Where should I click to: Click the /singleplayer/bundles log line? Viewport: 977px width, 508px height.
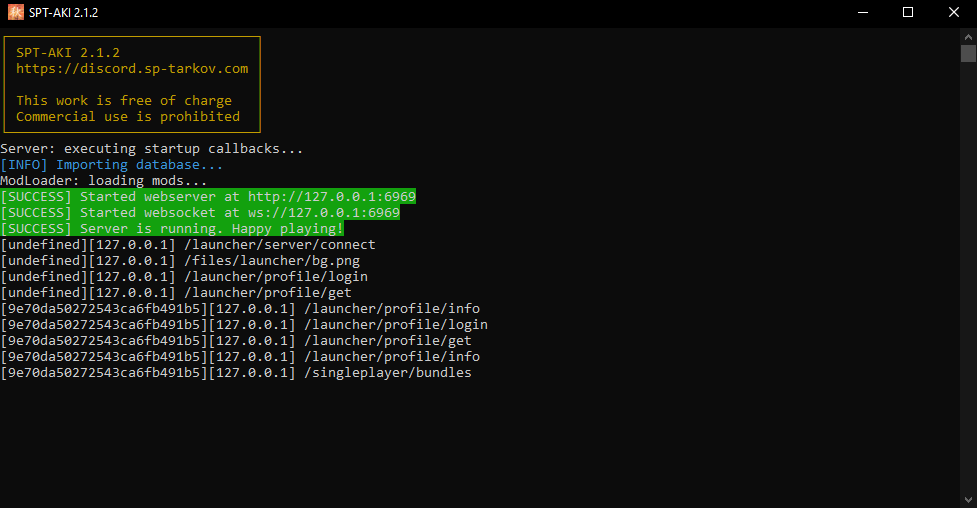click(236, 372)
